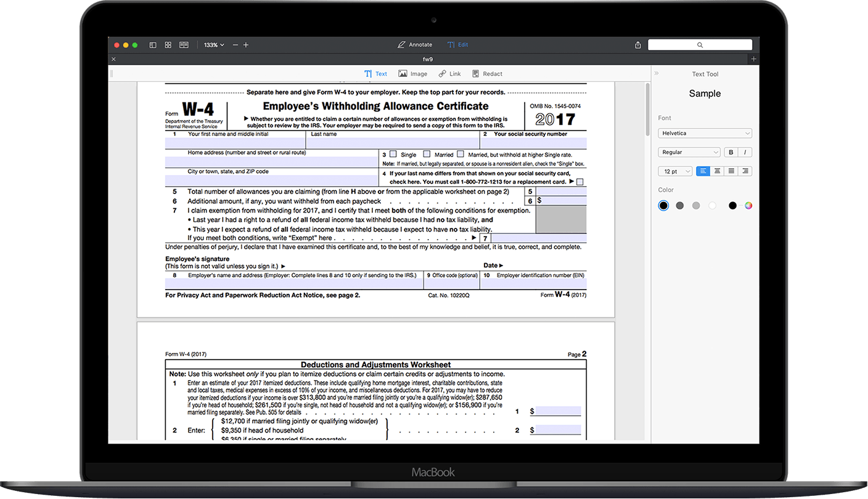Switch to Edit mode
This screenshot has width=868, height=499.
coord(457,45)
